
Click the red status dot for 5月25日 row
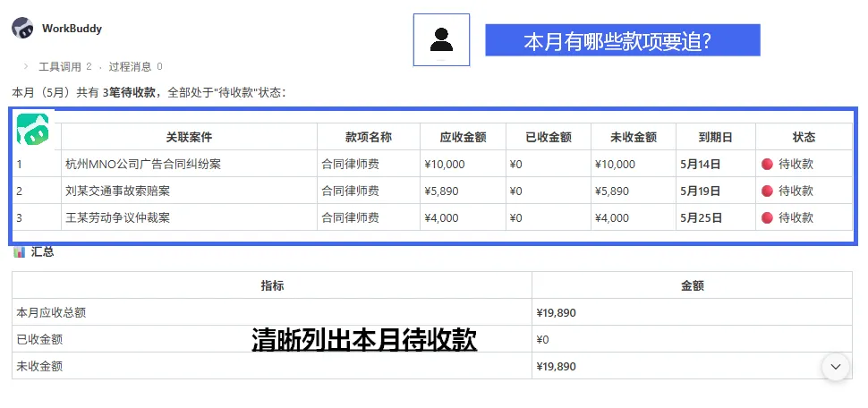pos(767,217)
